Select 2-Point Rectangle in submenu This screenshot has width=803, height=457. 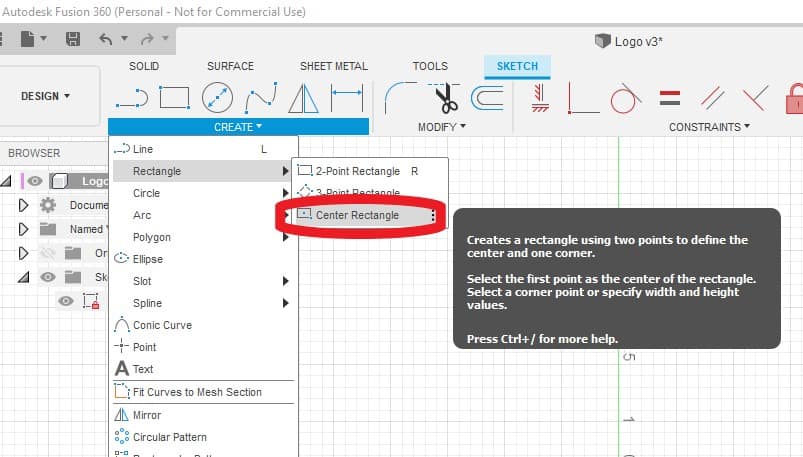tap(370, 171)
